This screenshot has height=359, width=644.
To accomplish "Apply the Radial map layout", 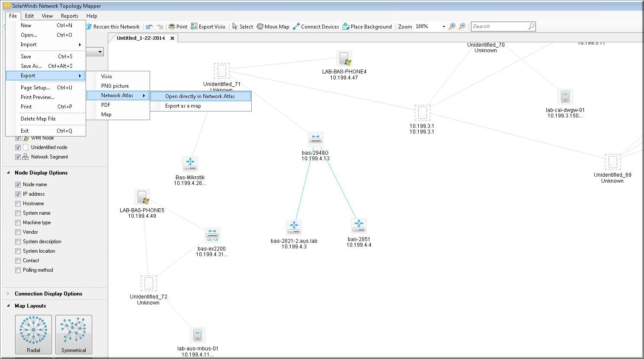I will (x=33, y=334).
